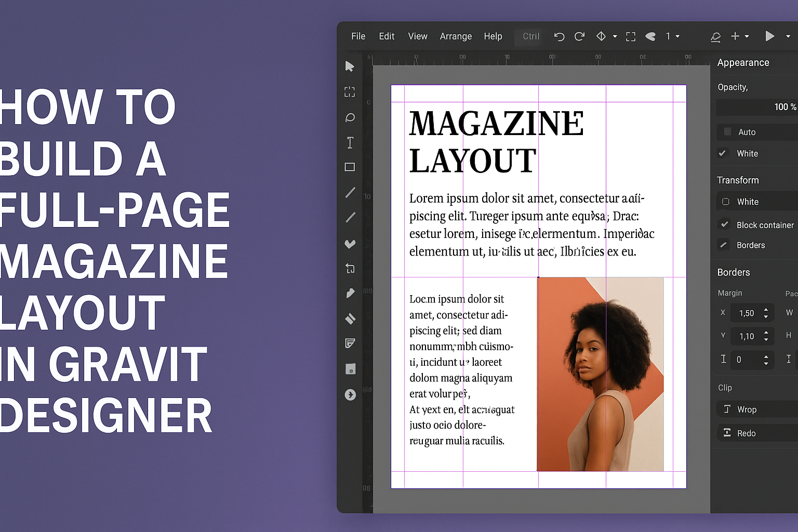Click the square page tool icon

click(351, 369)
